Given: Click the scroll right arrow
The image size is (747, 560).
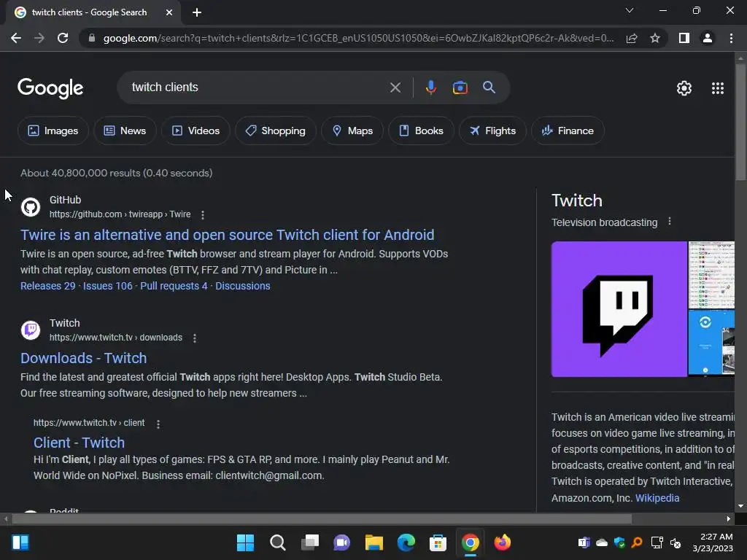Looking at the screenshot, I should point(729,518).
